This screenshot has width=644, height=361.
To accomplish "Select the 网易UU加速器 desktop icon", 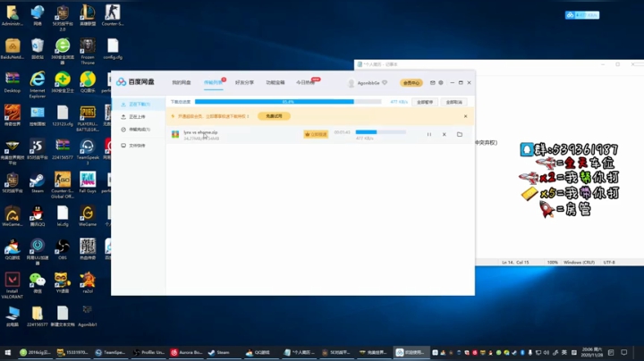I will (x=38, y=252).
